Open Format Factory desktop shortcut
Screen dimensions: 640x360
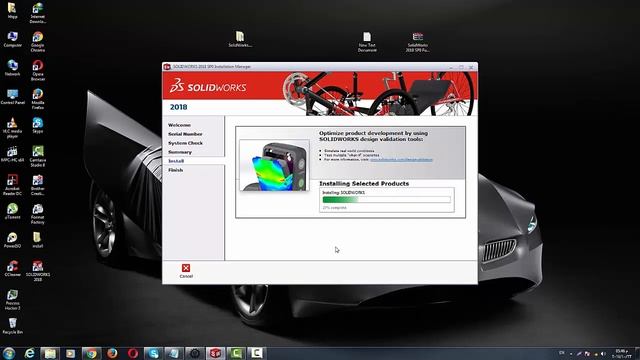tap(38, 213)
